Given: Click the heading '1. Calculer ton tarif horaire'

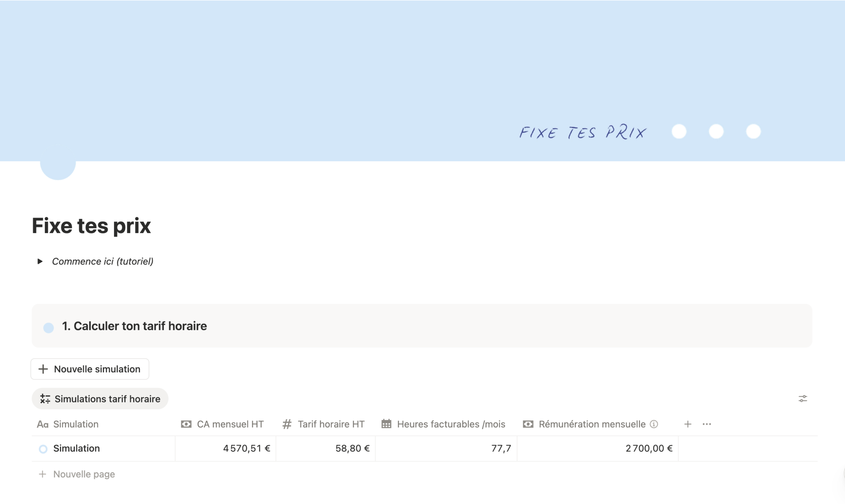Looking at the screenshot, I should [135, 326].
